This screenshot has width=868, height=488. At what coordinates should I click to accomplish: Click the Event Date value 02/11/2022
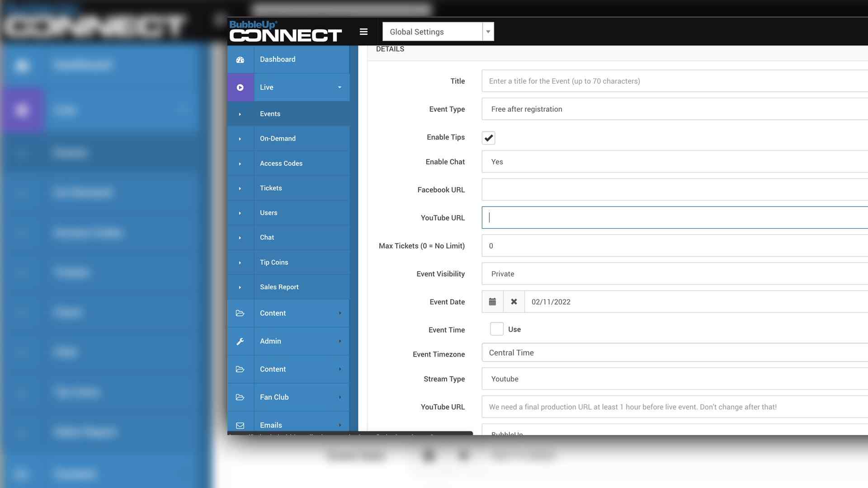tap(551, 302)
